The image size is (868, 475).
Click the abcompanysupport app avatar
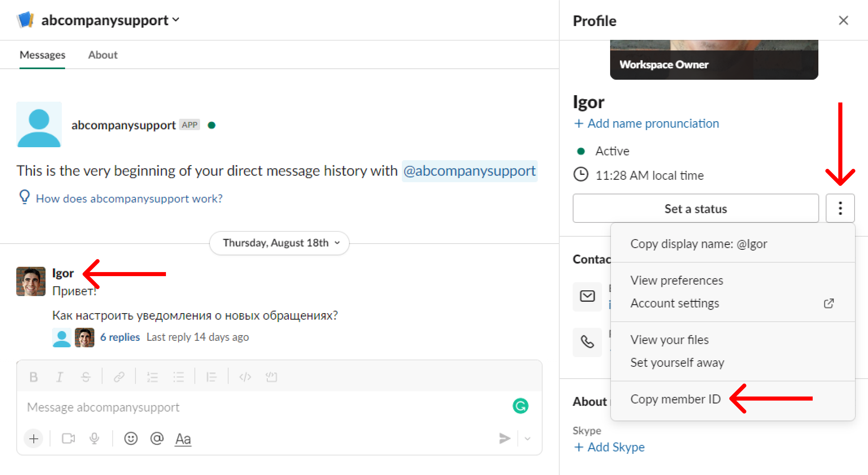point(39,124)
